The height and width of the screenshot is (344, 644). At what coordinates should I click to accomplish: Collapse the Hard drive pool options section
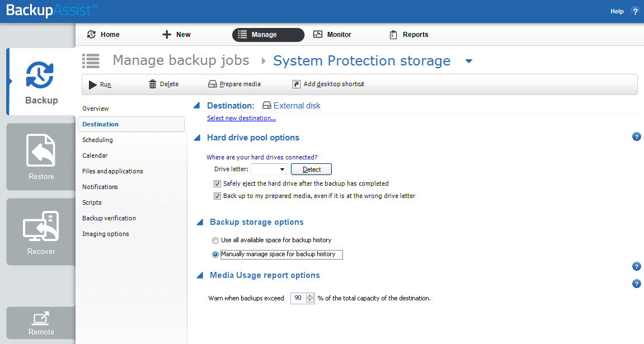click(197, 138)
